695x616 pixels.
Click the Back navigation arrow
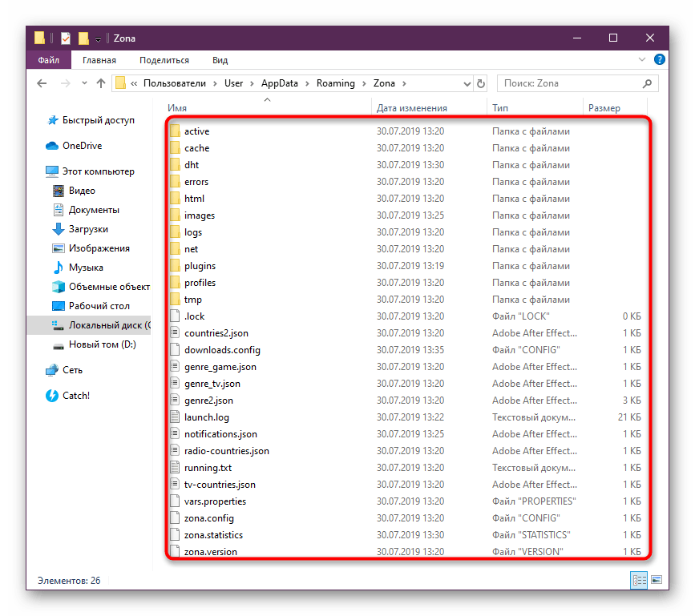click(x=42, y=83)
